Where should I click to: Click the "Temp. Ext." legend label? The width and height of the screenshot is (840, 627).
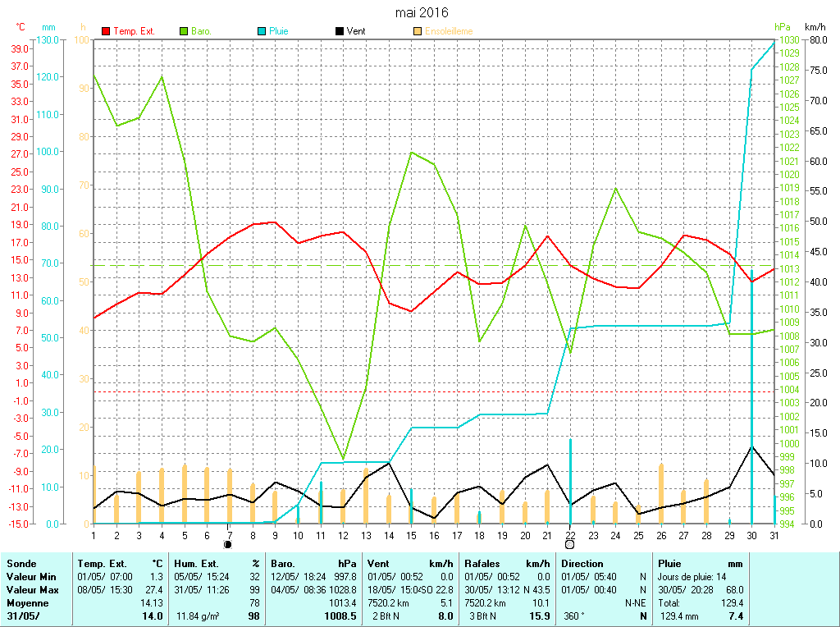134,31
